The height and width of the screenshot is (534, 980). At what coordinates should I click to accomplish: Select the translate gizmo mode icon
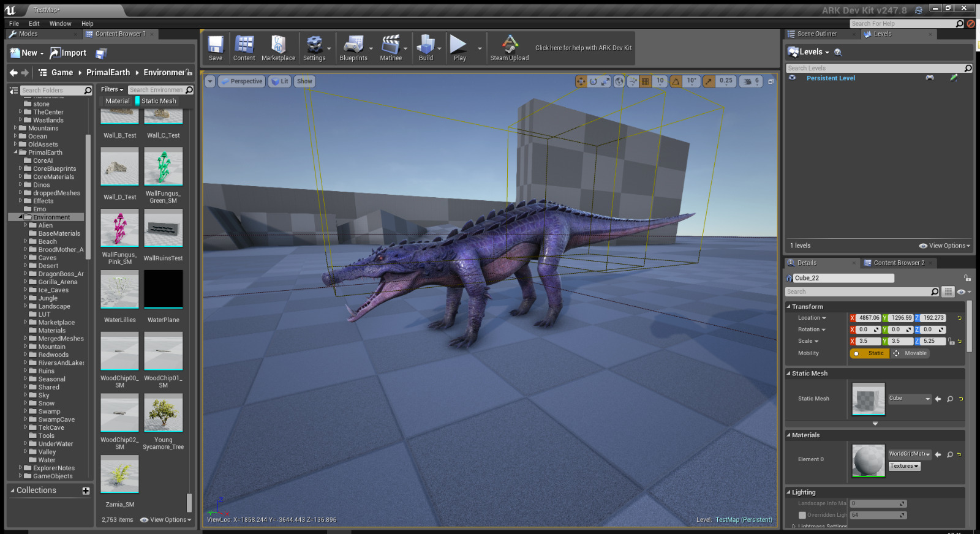(x=581, y=81)
